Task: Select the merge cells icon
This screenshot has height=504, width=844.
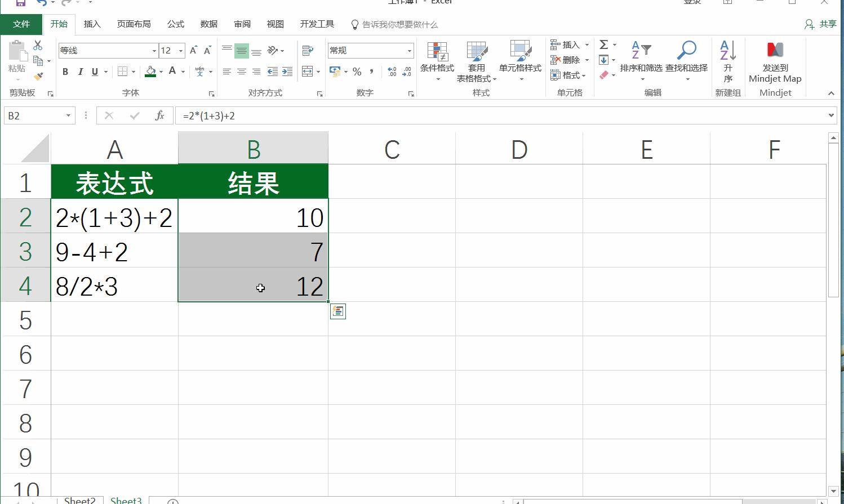Action: coord(307,72)
